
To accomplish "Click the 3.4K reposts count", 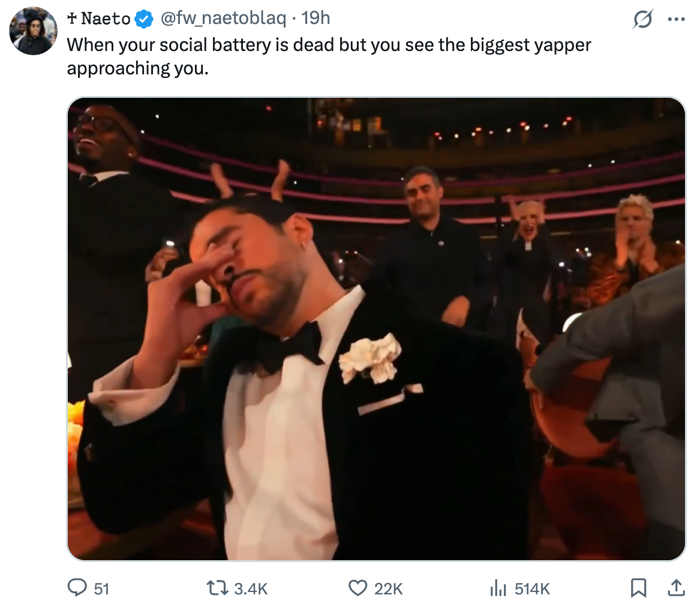I will point(251,588).
